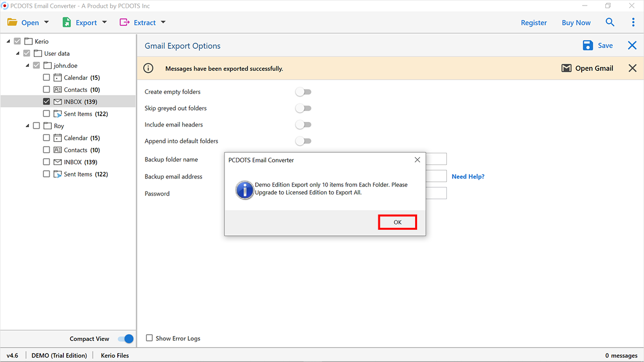Collapse the Kerio tree node
The height and width of the screenshot is (362, 644).
(9, 41)
